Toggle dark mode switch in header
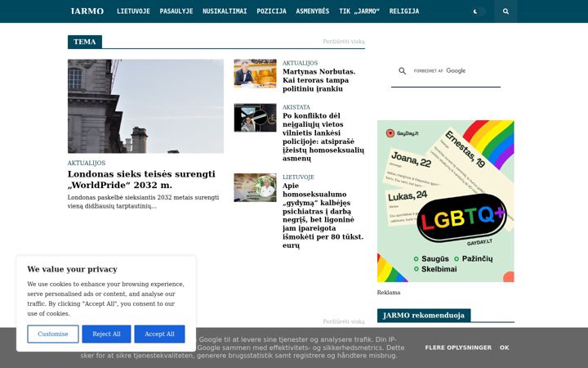 click(479, 11)
